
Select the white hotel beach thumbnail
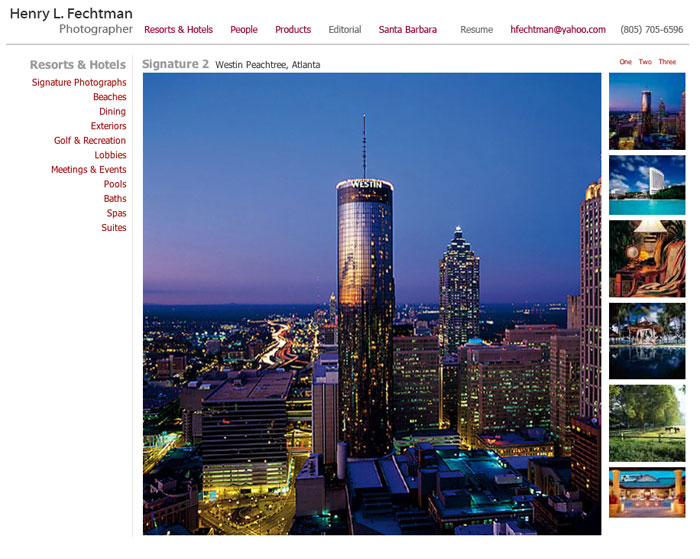point(647,185)
